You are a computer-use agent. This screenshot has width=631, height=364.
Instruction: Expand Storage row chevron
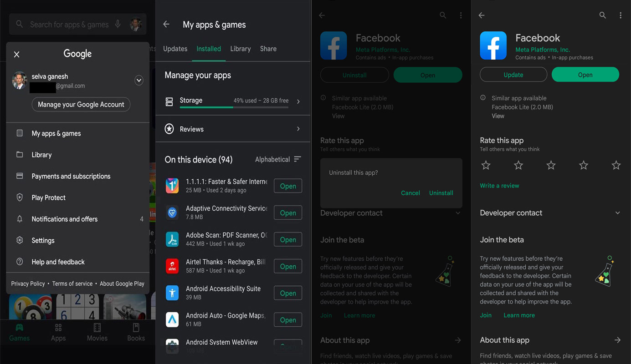pyautogui.click(x=298, y=101)
